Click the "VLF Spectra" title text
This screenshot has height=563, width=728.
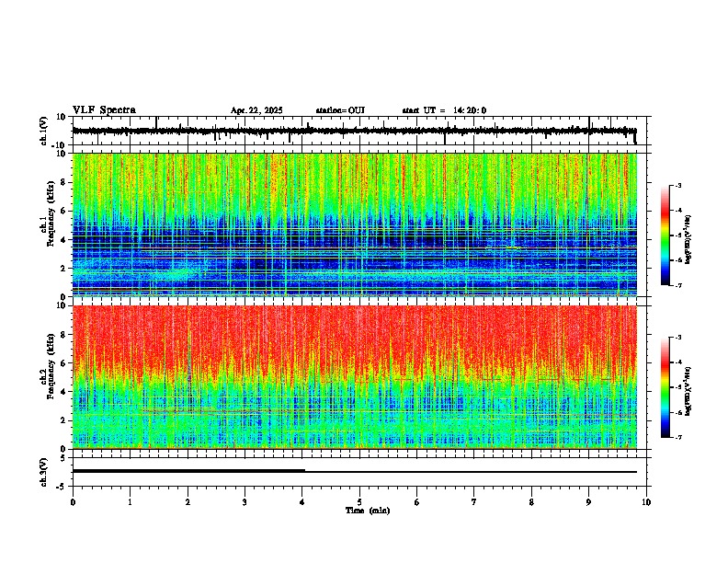click(x=104, y=110)
